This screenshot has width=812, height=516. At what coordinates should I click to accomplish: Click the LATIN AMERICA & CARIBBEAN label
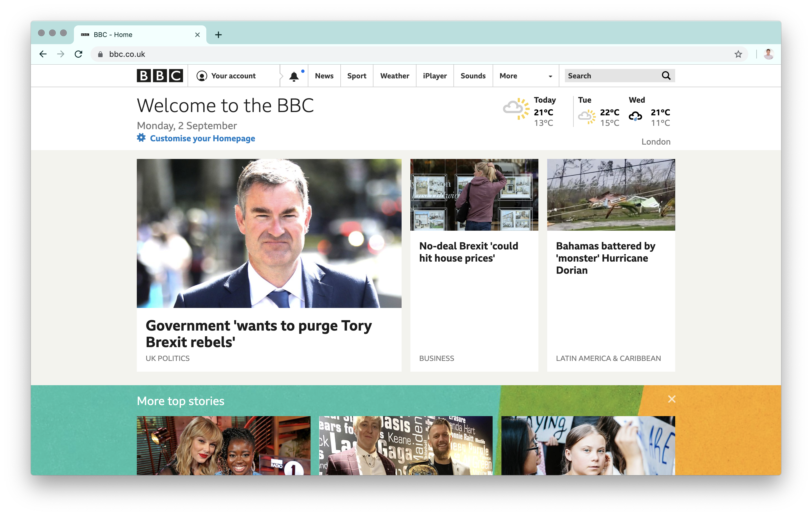(x=608, y=358)
